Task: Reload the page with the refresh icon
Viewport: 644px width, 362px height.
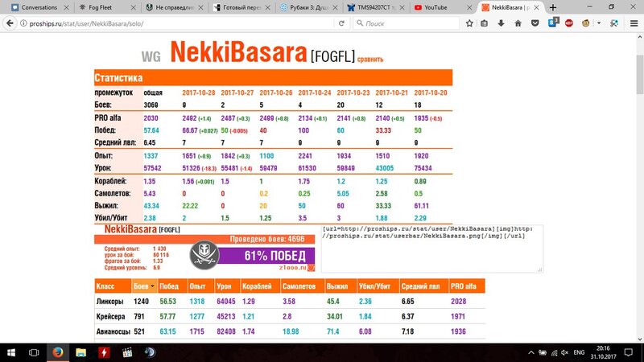Action: 342,23
